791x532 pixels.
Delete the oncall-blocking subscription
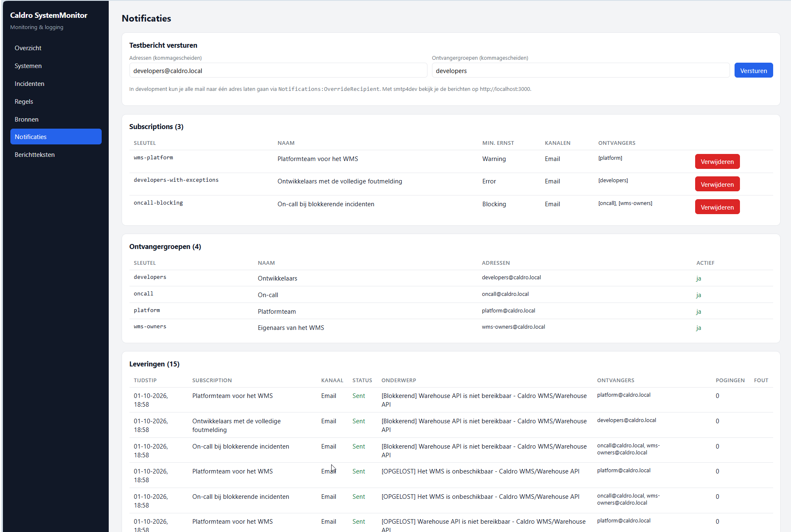(x=717, y=207)
